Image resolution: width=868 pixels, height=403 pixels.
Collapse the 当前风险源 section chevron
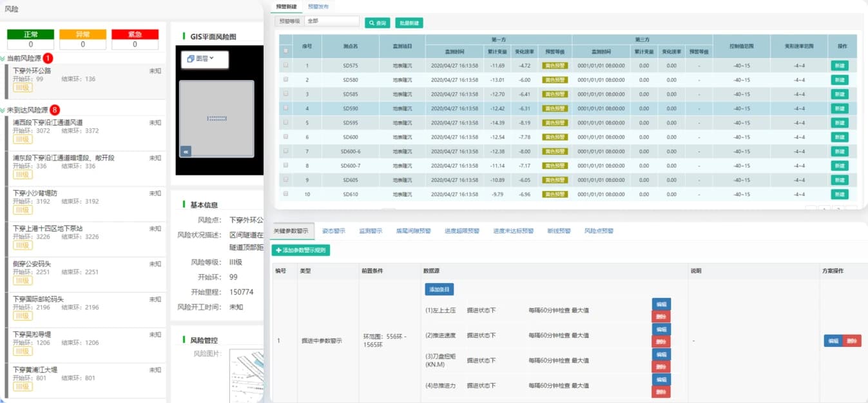[3, 58]
